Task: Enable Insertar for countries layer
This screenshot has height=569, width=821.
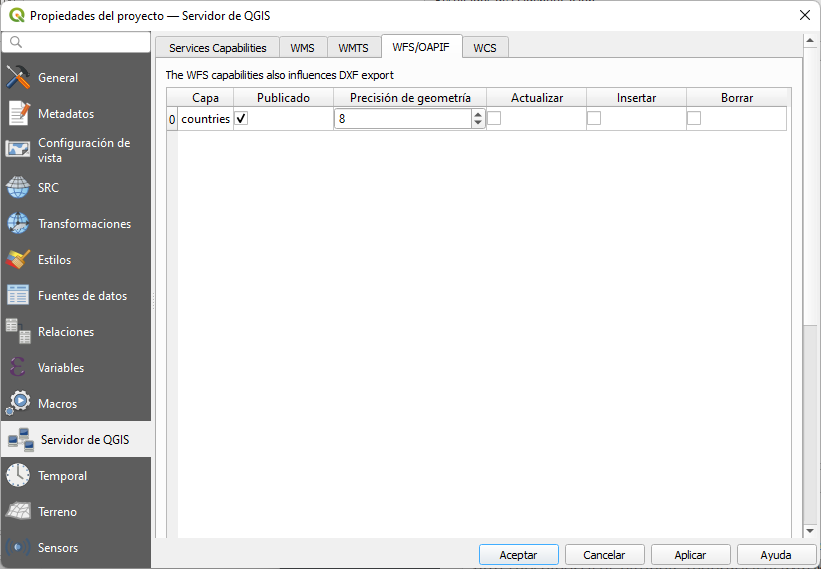Action: pos(594,119)
